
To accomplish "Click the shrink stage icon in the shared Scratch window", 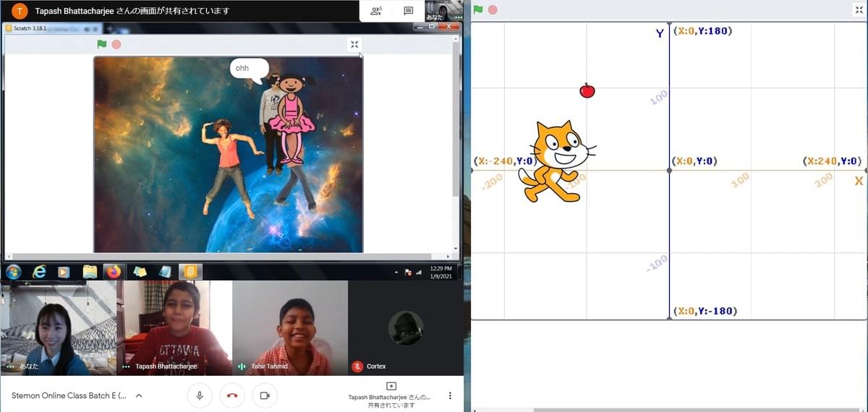I will (354, 44).
